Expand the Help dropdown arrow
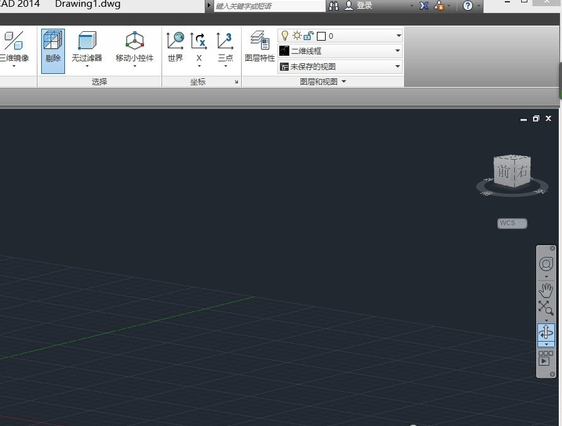 [x=479, y=6]
